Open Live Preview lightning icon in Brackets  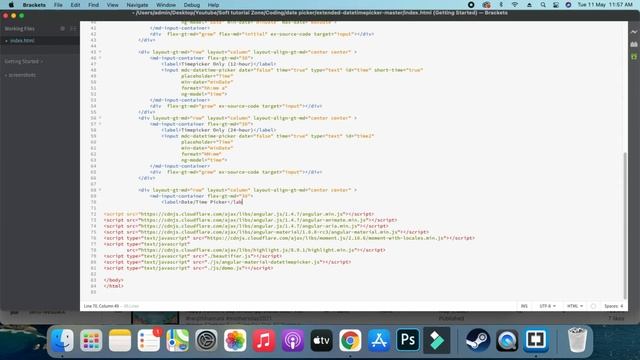(x=634, y=32)
